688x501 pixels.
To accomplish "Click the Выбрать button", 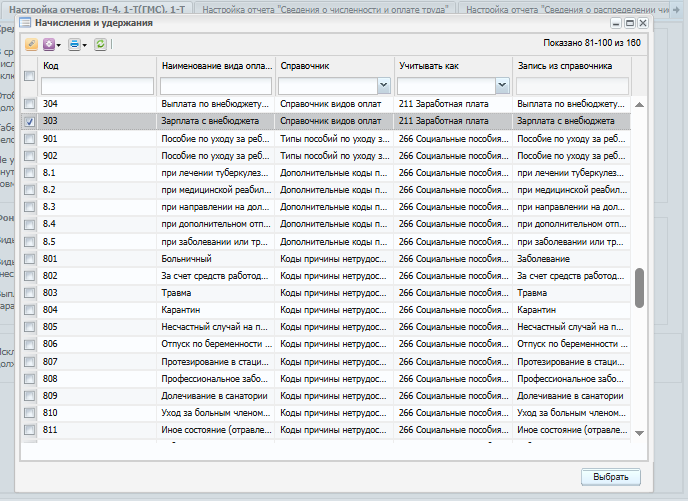I will [611, 477].
